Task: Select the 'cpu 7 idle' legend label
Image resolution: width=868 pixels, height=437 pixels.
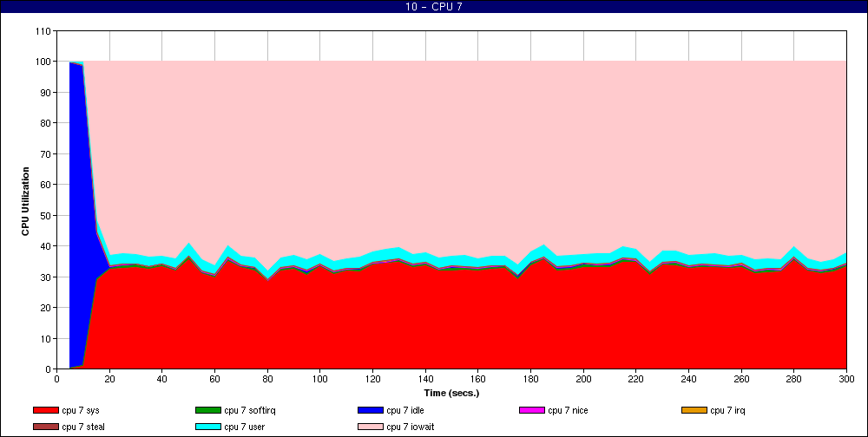Action: tap(405, 410)
